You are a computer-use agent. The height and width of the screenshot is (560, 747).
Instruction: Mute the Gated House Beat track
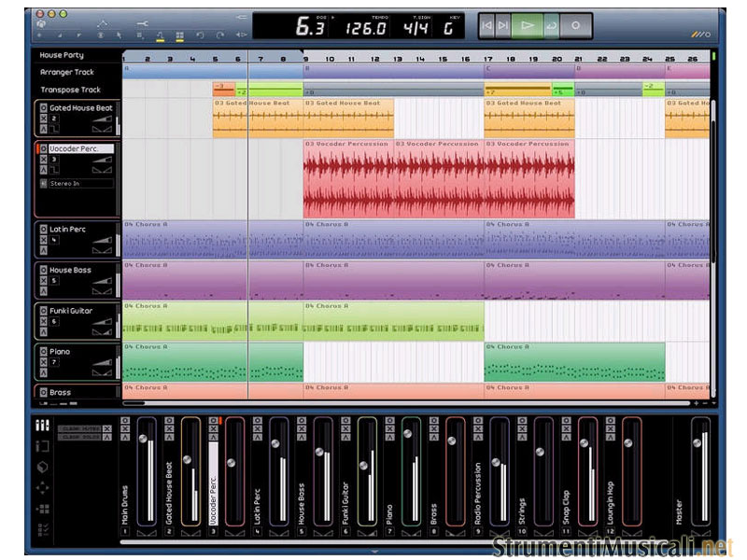click(x=43, y=119)
